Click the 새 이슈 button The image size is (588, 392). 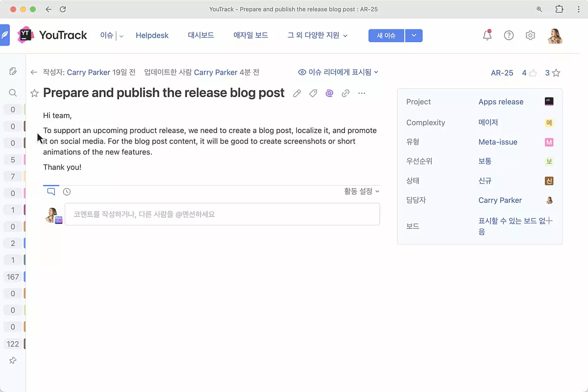point(386,35)
